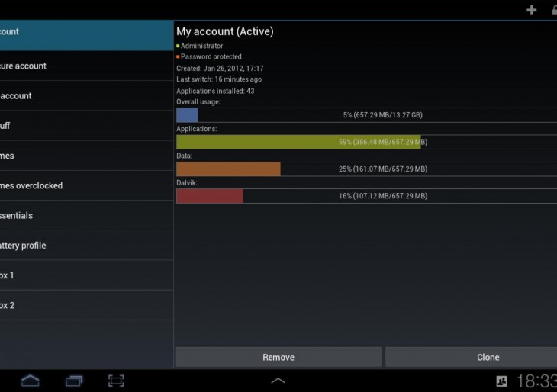The width and height of the screenshot is (557, 392).
Task: Tap the 'My account (Active)' heading
Action: point(225,31)
